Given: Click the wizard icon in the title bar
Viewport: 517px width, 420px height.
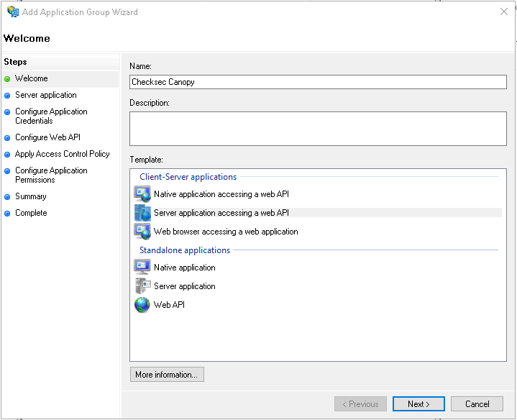Looking at the screenshot, I should pyautogui.click(x=13, y=12).
